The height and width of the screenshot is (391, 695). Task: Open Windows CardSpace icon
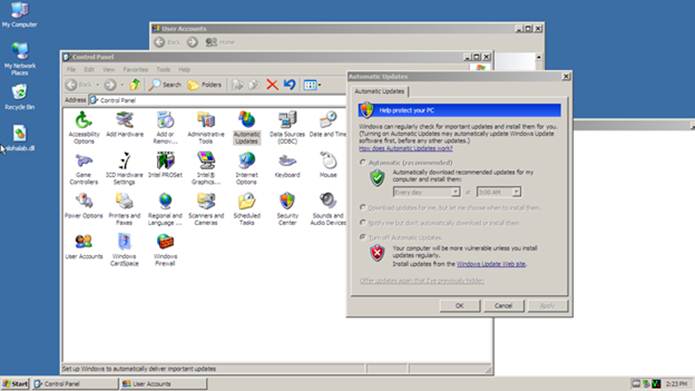125,250
